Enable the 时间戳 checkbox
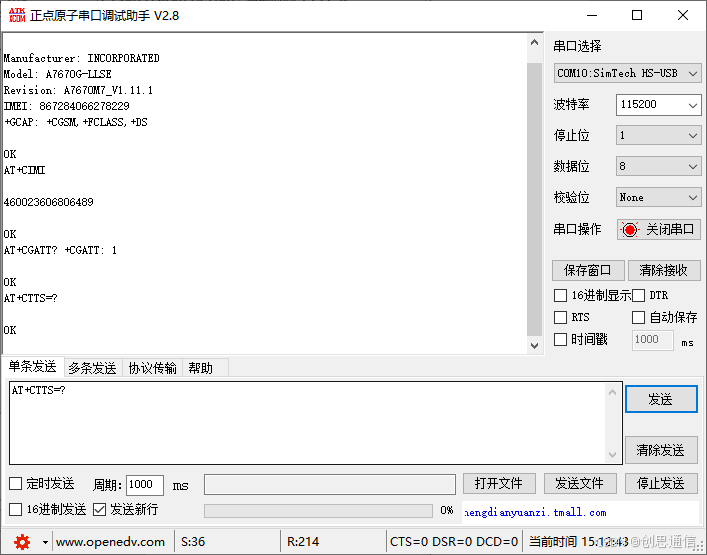 pyautogui.click(x=560, y=339)
